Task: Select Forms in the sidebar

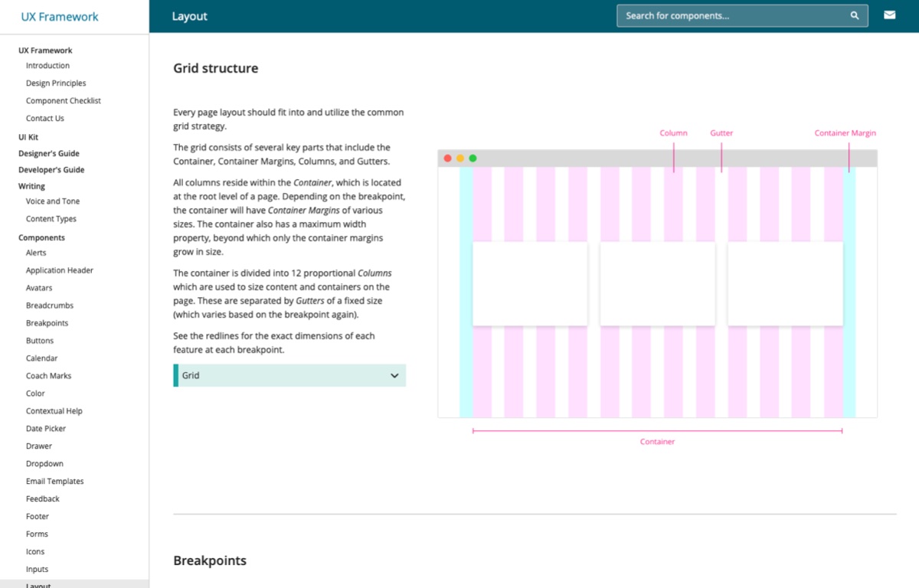Action: [x=37, y=534]
